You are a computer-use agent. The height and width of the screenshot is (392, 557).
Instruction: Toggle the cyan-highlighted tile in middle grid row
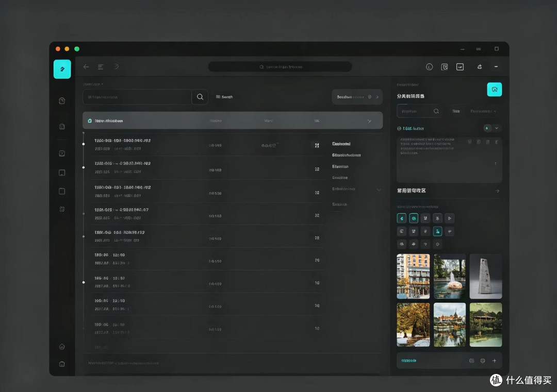[x=438, y=231]
